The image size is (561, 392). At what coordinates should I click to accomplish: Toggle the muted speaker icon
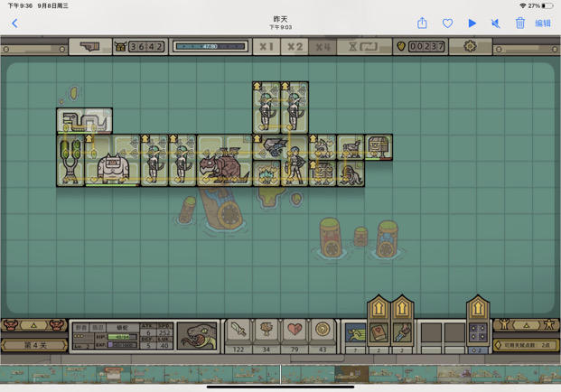pyautogui.click(x=496, y=23)
